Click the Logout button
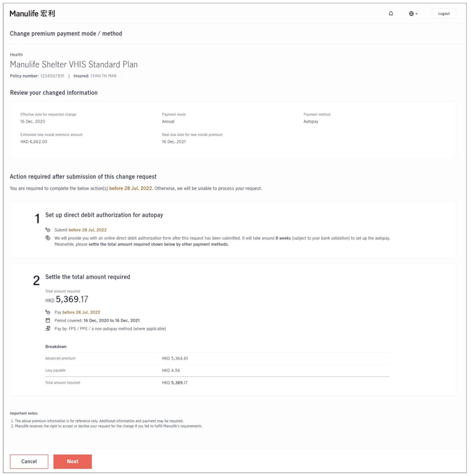The image size is (471, 476). (x=444, y=14)
